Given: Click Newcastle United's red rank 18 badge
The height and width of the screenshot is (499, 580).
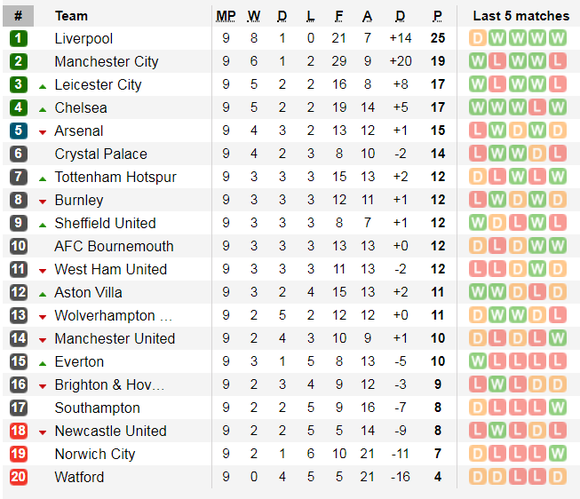Looking at the screenshot, I should tap(18, 431).
